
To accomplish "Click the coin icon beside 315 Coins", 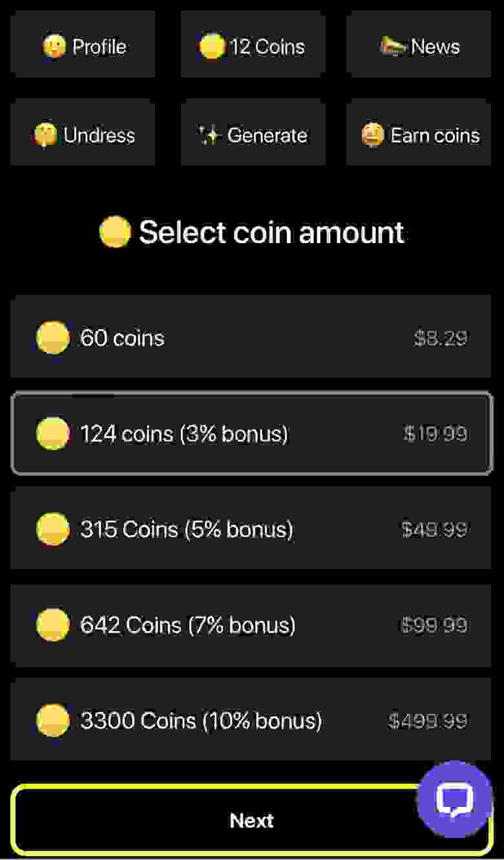I will 52,529.
